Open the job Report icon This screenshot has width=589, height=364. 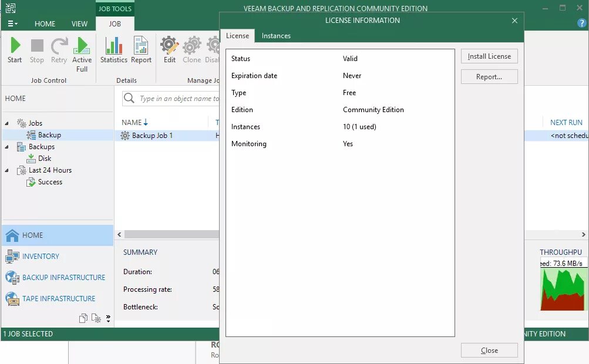(141, 45)
